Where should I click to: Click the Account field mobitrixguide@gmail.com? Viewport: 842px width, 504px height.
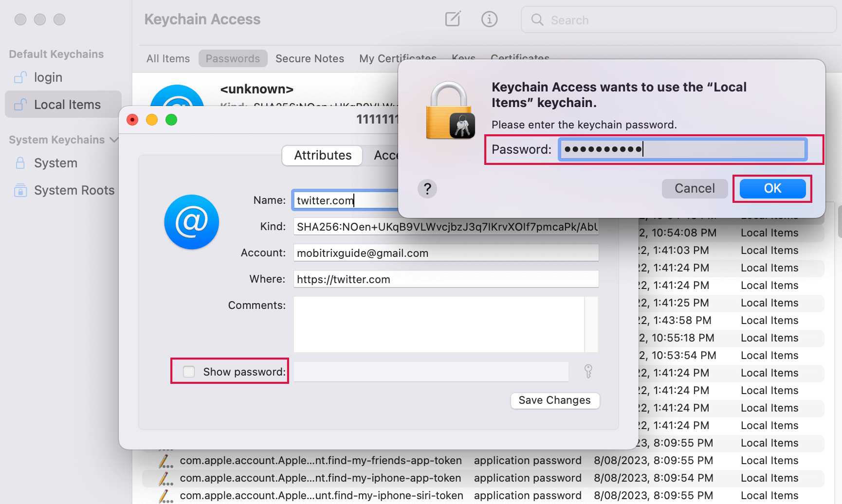pyautogui.click(x=446, y=253)
